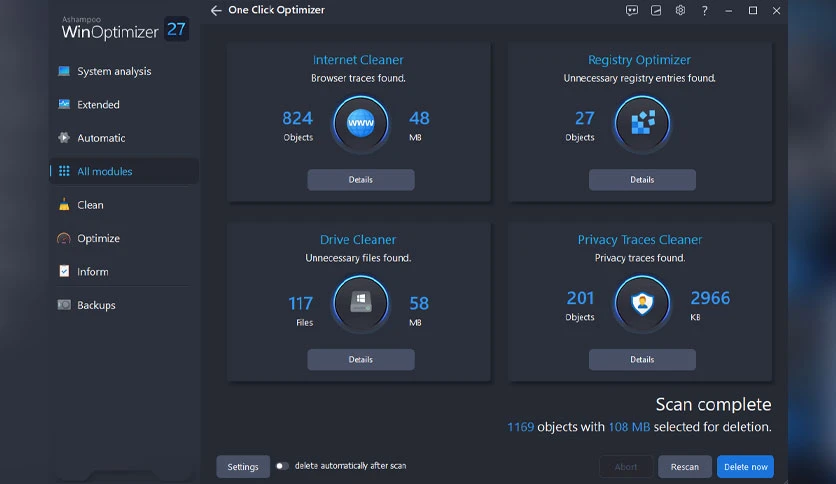Click the Clean broom icon

[x=64, y=205]
